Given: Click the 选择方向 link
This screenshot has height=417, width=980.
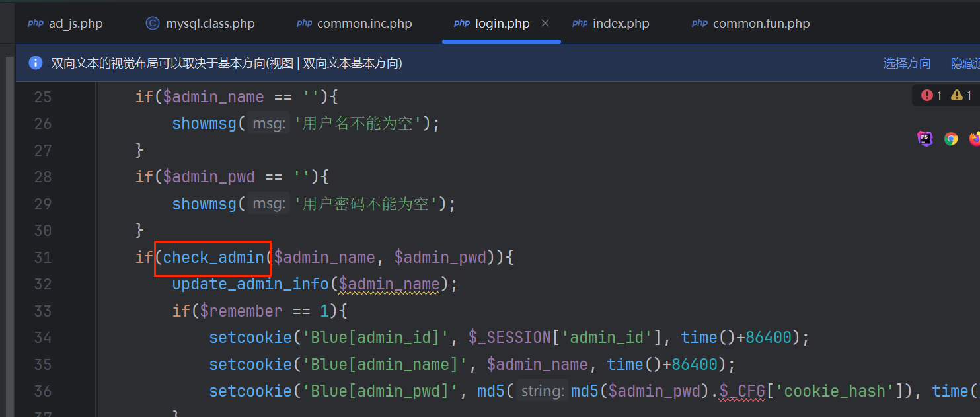Looking at the screenshot, I should coord(907,63).
